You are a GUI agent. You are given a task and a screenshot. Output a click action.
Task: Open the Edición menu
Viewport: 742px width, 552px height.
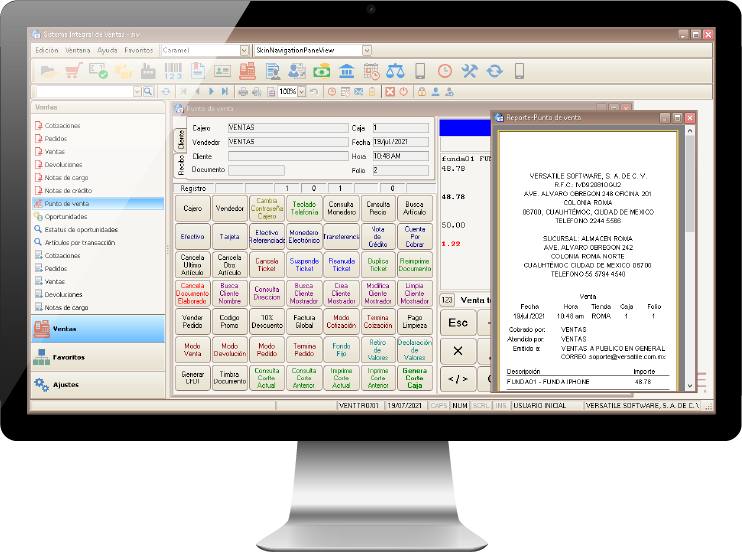coord(47,50)
